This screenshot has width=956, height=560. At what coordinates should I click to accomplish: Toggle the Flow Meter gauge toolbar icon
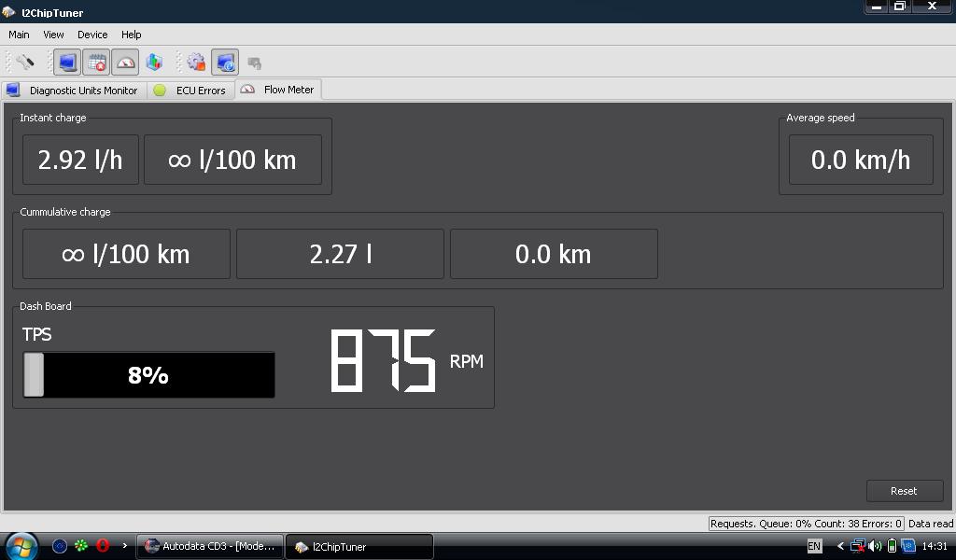pos(126,63)
